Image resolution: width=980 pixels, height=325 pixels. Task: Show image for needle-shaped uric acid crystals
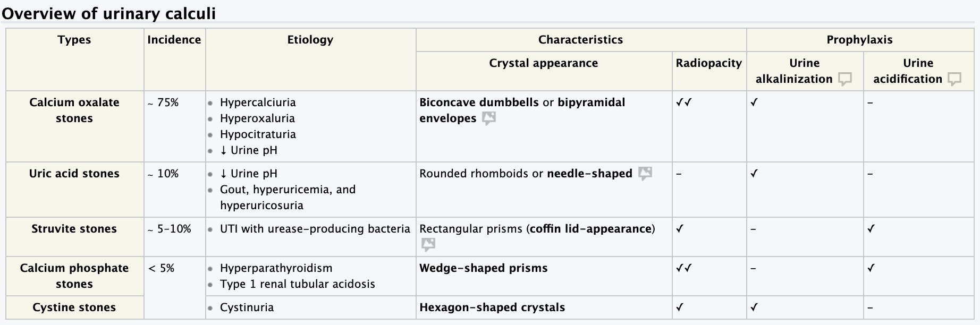(x=645, y=174)
